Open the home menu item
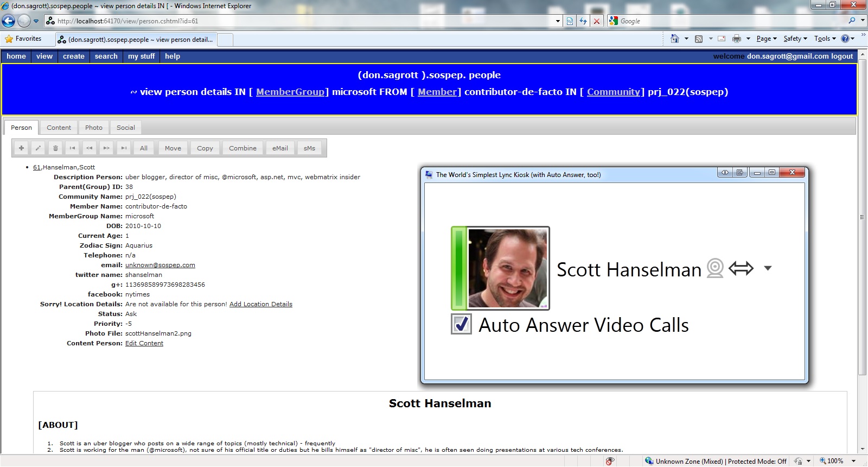 tap(16, 56)
